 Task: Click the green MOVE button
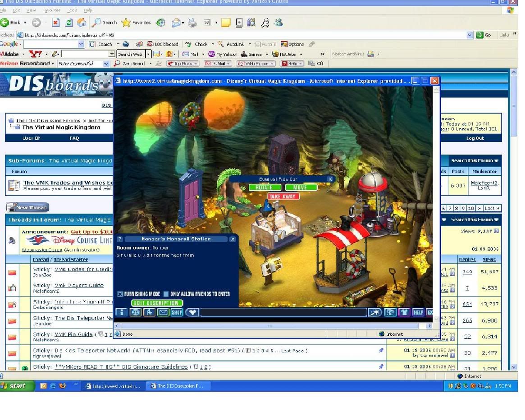click(x=300, y=187)
